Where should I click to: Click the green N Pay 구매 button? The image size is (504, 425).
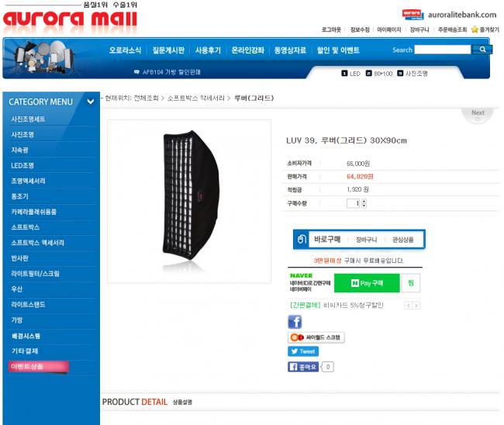(x=367, y=283)
